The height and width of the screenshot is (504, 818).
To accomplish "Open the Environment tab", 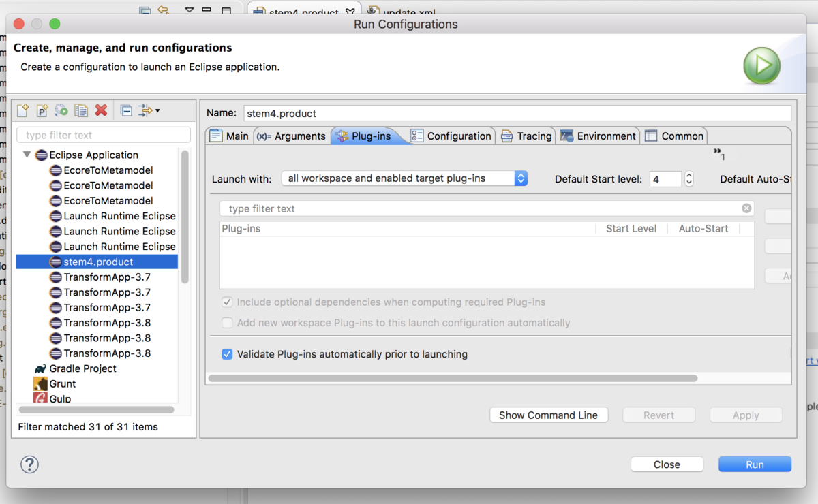I will click(599, 136).
